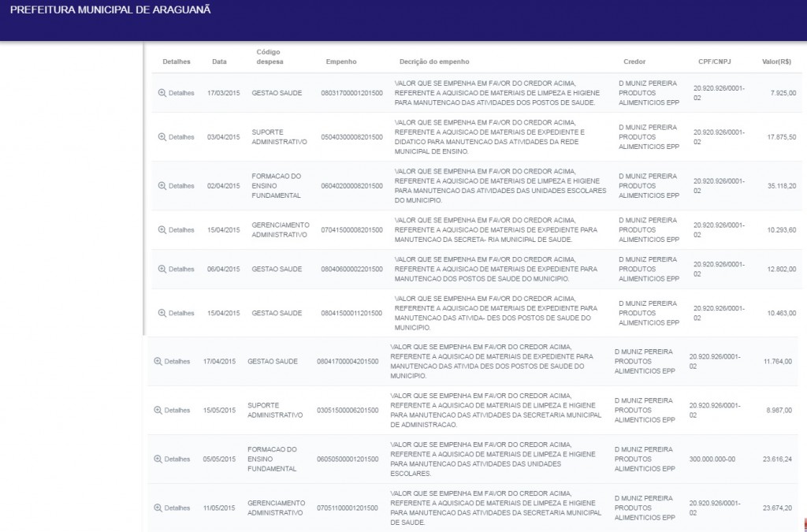Viewport: 807px width, 532px height.
Task: Click magnifier icon for the 15/05/2015 entry
Action: click(158, 411)
